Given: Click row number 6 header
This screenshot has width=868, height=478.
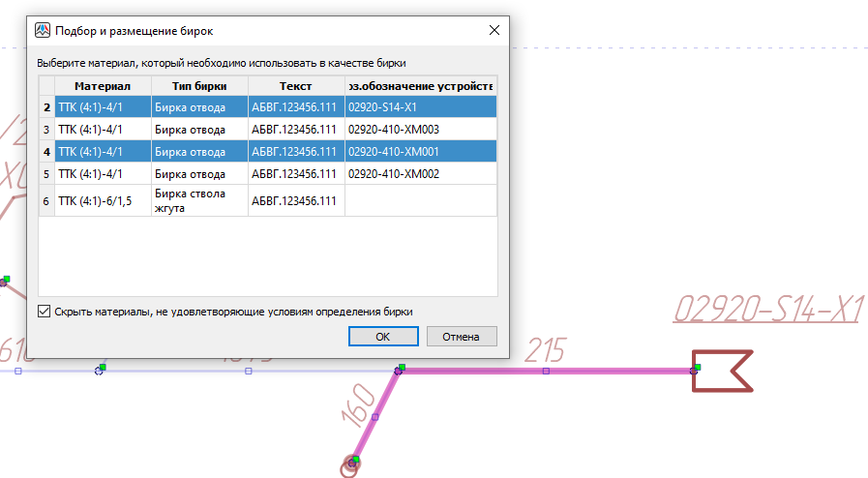Looking at the screenshot, I should (46, 200).
